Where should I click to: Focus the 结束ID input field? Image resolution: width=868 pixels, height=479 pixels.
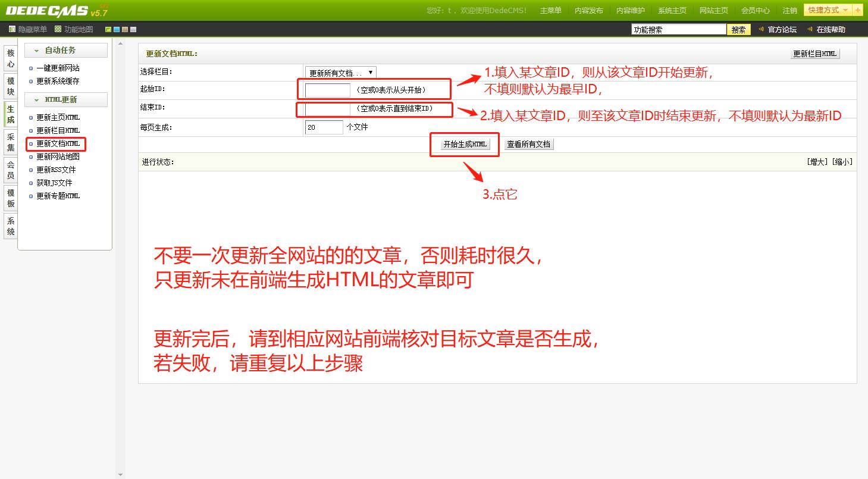(327, 109)
